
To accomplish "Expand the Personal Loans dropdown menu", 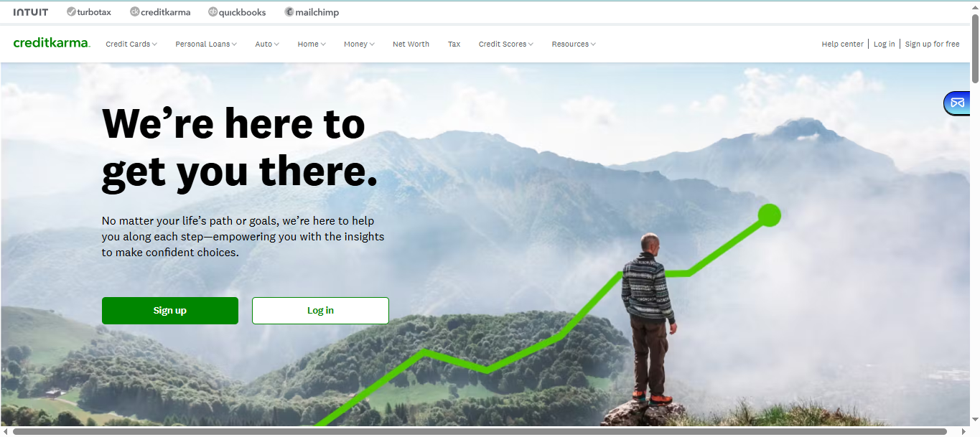I will (206, 44).
